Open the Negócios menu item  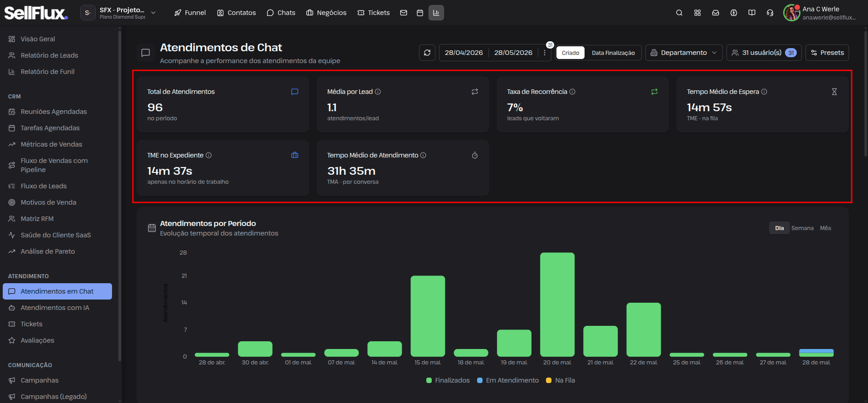[x=326, y=13]
